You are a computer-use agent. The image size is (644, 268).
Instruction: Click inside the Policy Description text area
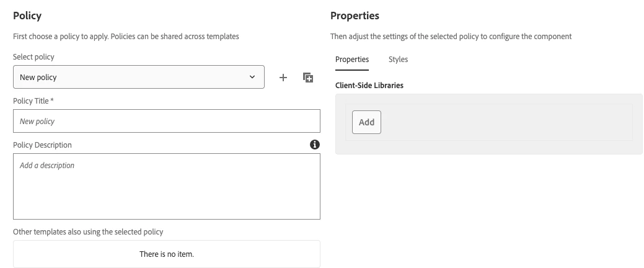click(x=167, y=186)
